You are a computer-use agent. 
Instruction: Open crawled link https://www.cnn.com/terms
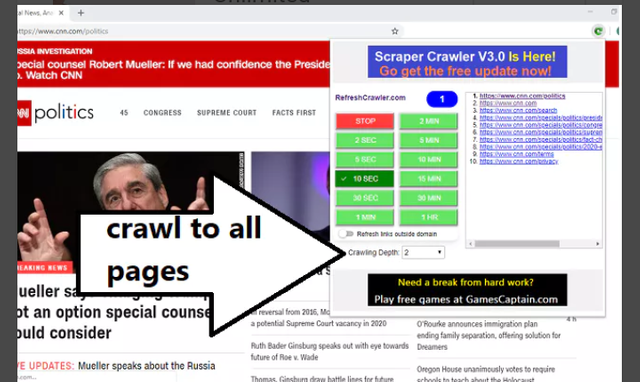[x=516, y=154]
